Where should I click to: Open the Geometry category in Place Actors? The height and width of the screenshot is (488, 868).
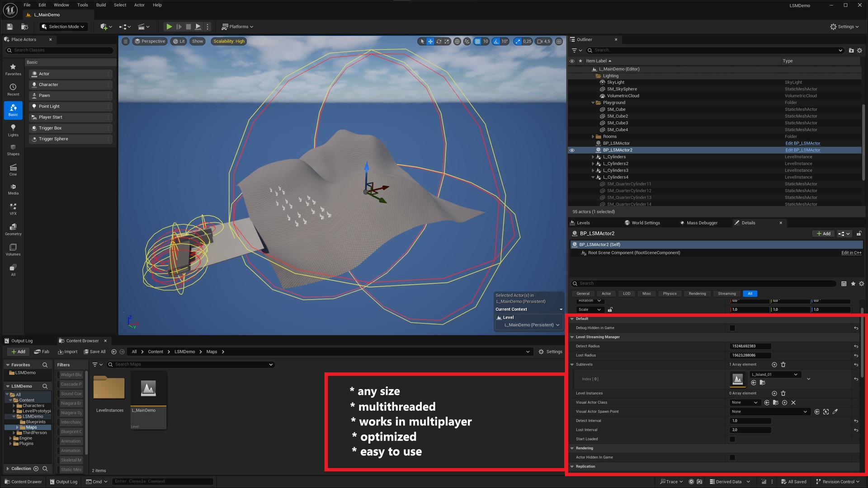click(x=13, y=230)
